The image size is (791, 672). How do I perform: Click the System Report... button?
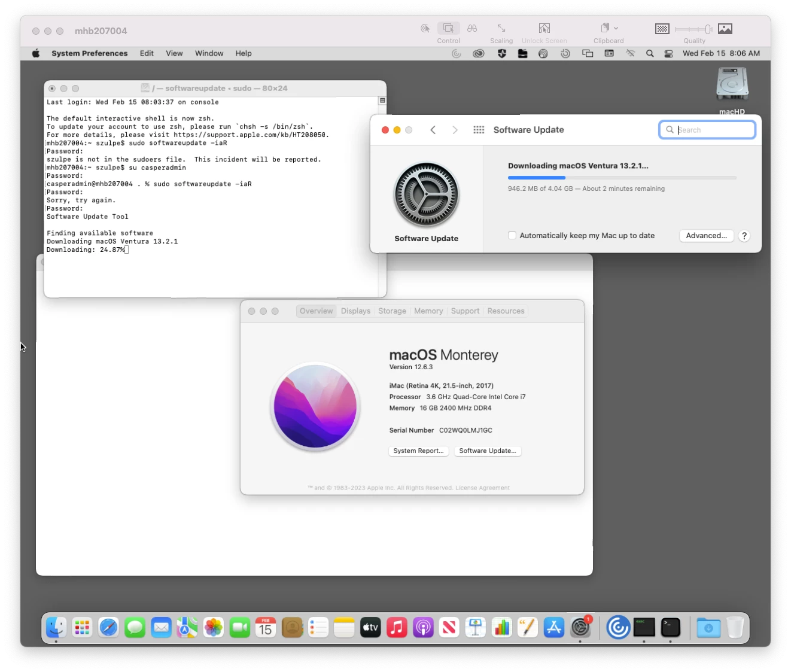point(418,451)
